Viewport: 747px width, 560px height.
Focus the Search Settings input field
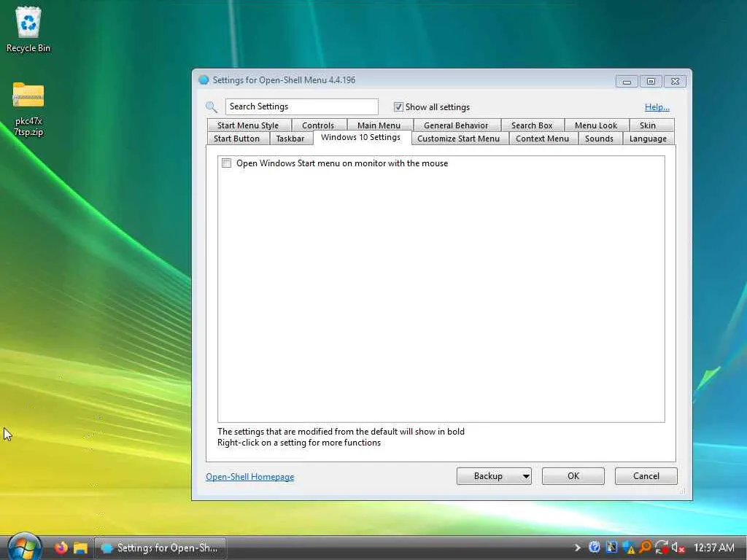pos(301,106)
